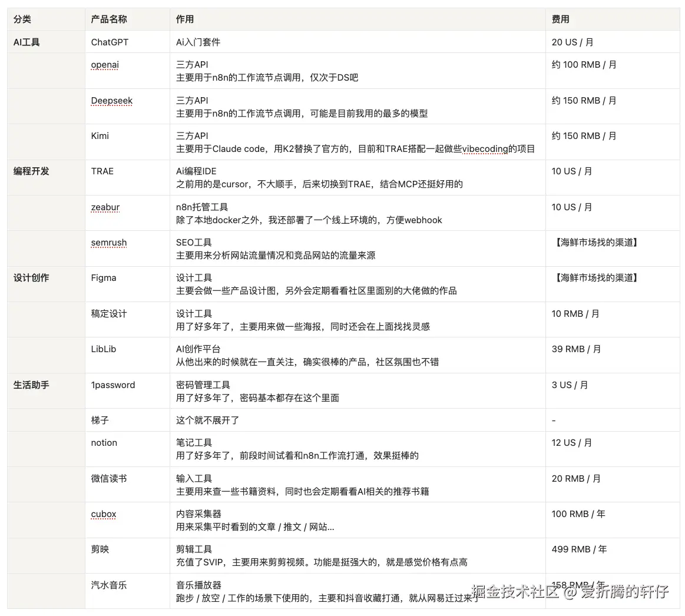Click the Figma row's 【海鲜市场找的渠道】 cost cell
685x616 pixels.
[x=592, y=277]
